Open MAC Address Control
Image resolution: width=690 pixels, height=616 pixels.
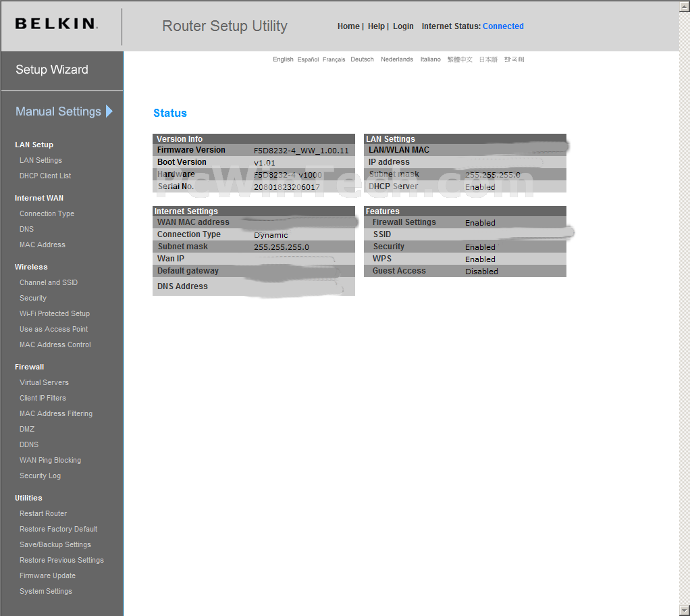pos(55,344)
